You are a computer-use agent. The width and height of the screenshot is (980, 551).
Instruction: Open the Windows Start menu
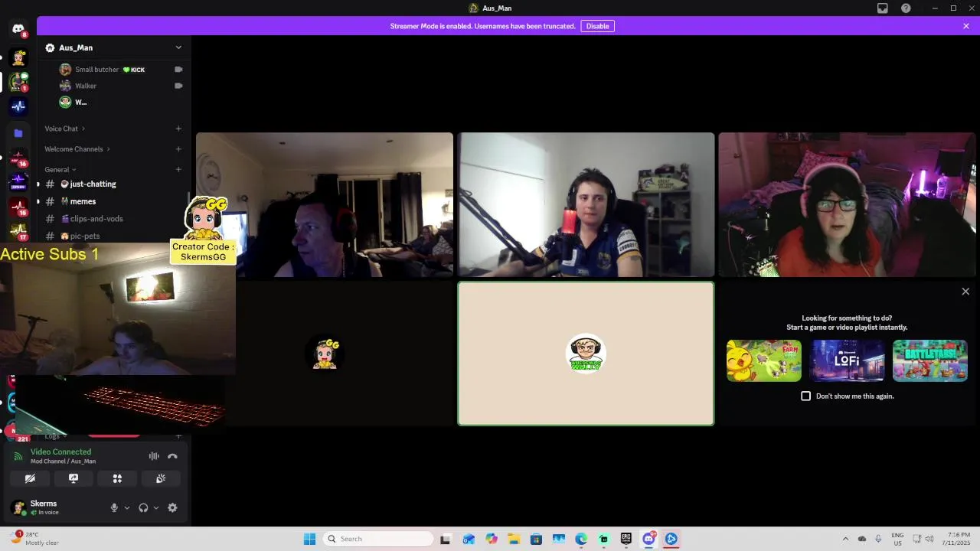(309, 539)
